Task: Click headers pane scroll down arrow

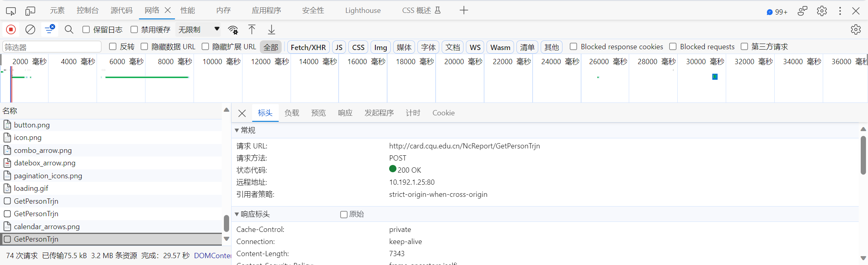Action: 863,258
